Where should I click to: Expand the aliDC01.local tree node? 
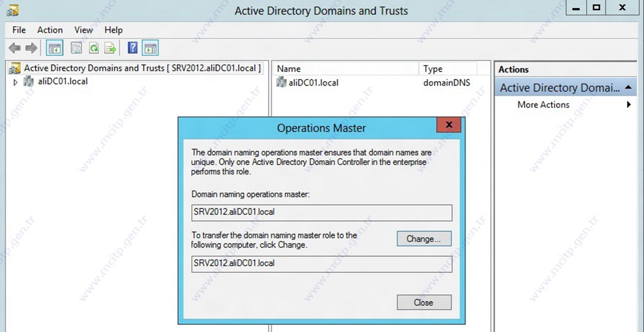point(16,82)
